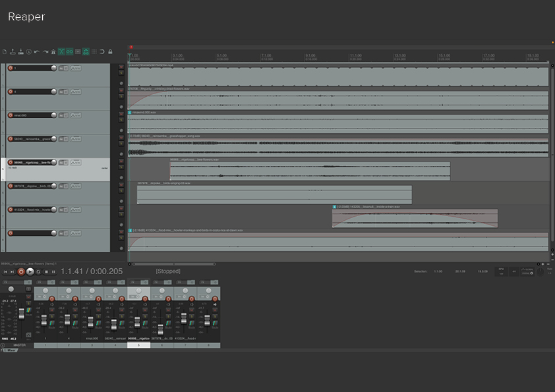The height and width of the screenshot is (392, 555).
Task: Open the BPM tempo field
Action: click(x=501, y=271)
